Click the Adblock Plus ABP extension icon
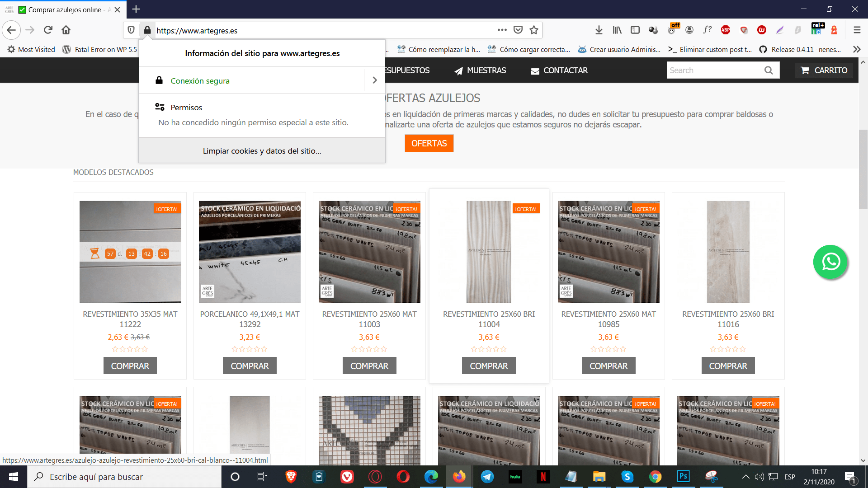 pos(726,30)
